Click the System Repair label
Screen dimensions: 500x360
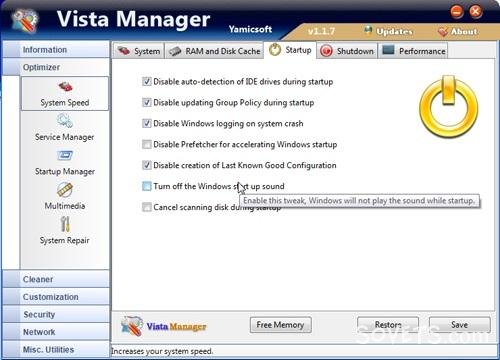[x=65, y=240]
